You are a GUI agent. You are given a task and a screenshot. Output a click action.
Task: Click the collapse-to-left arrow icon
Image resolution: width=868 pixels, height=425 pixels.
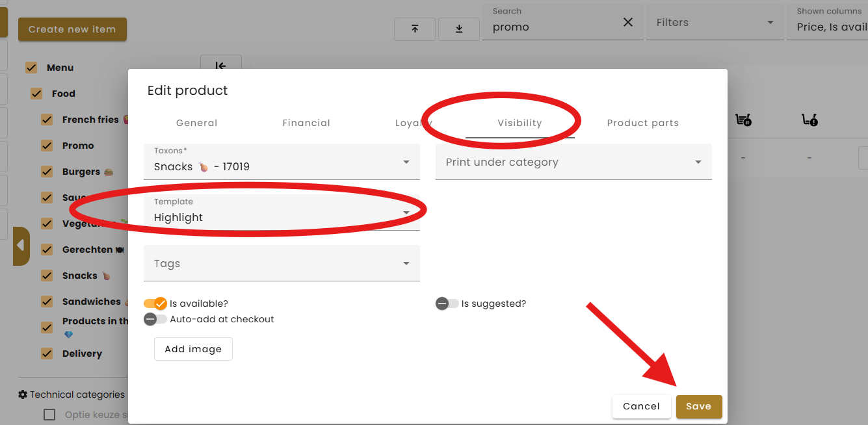[220, 66]
